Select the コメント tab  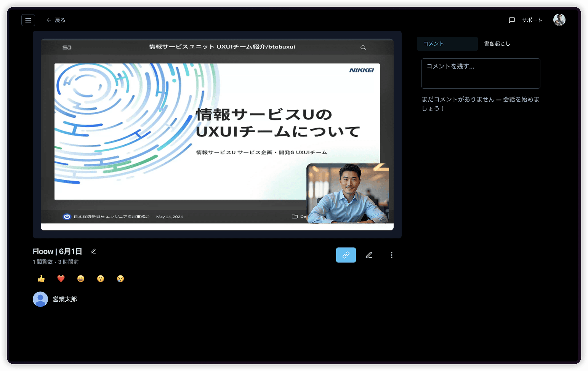pyautogui.click(x=433, y=43)
